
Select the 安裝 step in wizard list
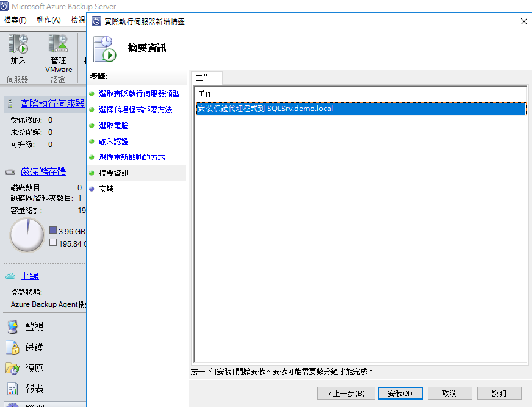click(106, 189)
